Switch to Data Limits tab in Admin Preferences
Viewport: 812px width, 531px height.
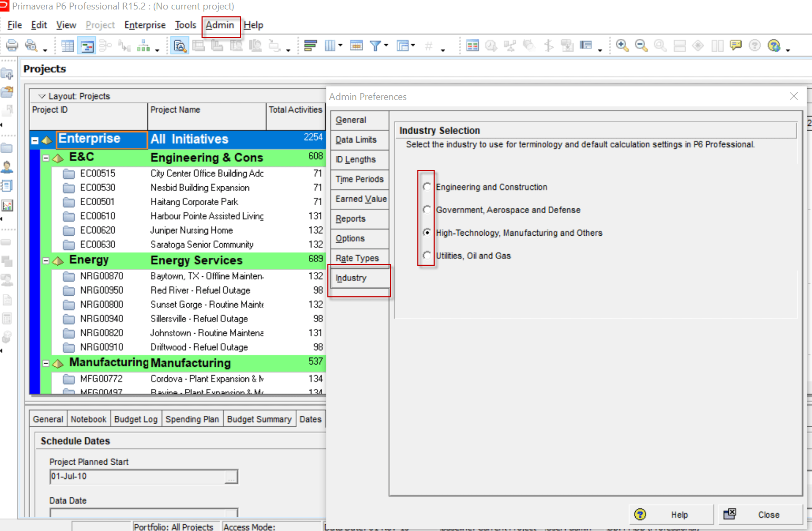(360, 139)
